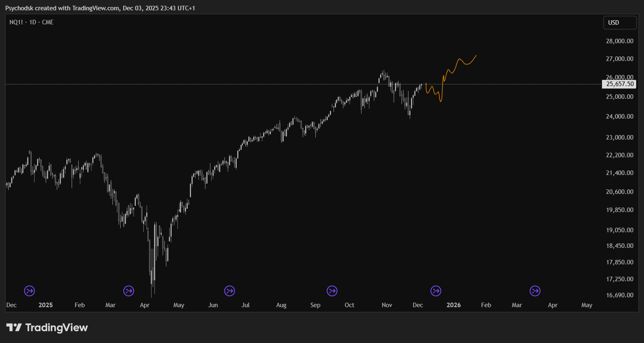Click the 28,000.00 price axis label
Viewport: 644px width, 343px height.
click(x=619, y=41)
